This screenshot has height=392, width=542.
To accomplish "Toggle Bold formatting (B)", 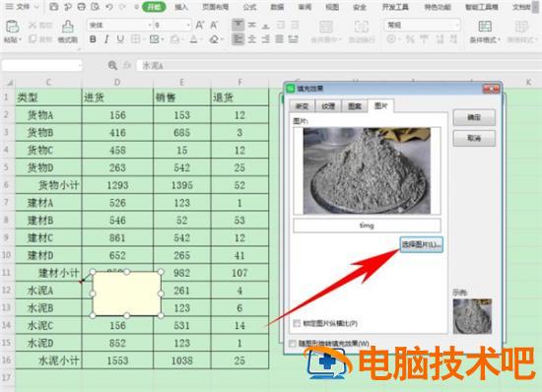I will [x=93, y=39].
